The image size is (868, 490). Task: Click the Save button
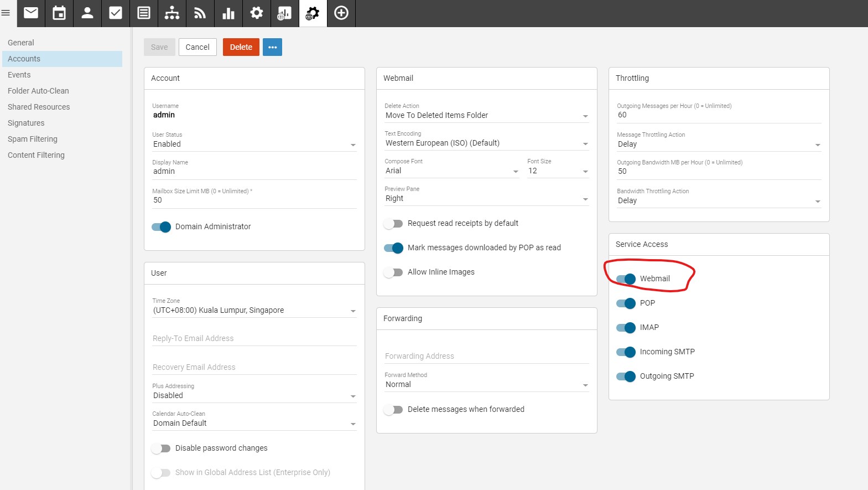pos(159,47)
